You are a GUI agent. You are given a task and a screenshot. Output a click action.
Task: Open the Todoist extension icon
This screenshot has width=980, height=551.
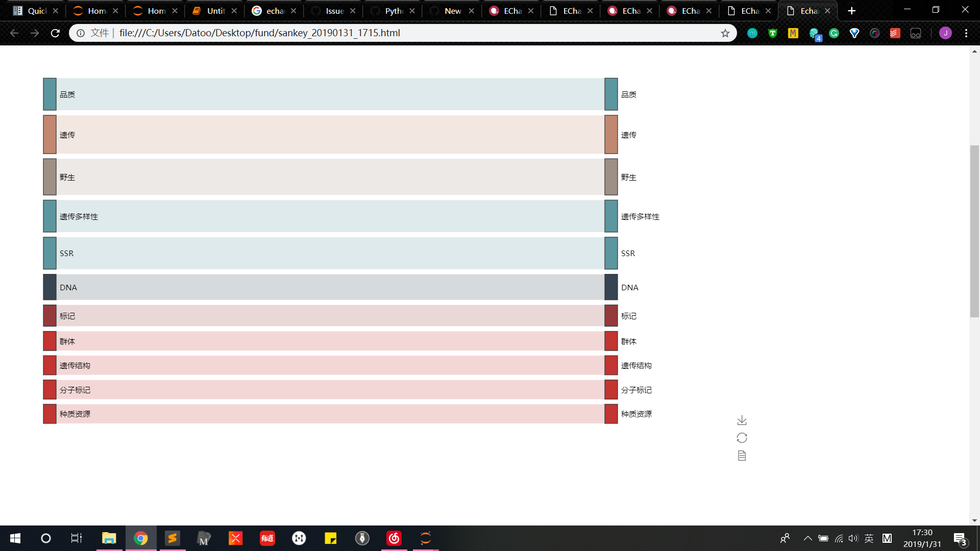tap(894, 33)
